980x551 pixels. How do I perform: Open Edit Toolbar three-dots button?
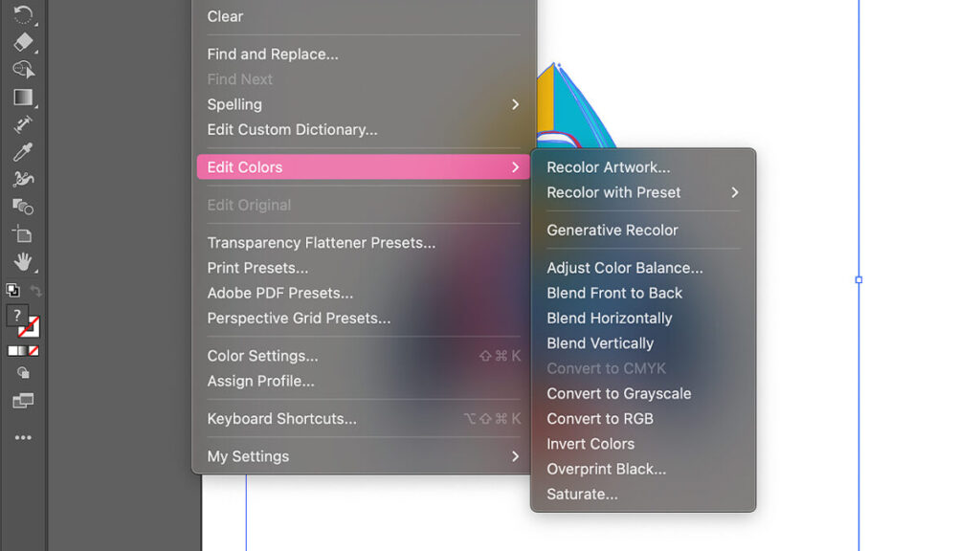point(23,438)
